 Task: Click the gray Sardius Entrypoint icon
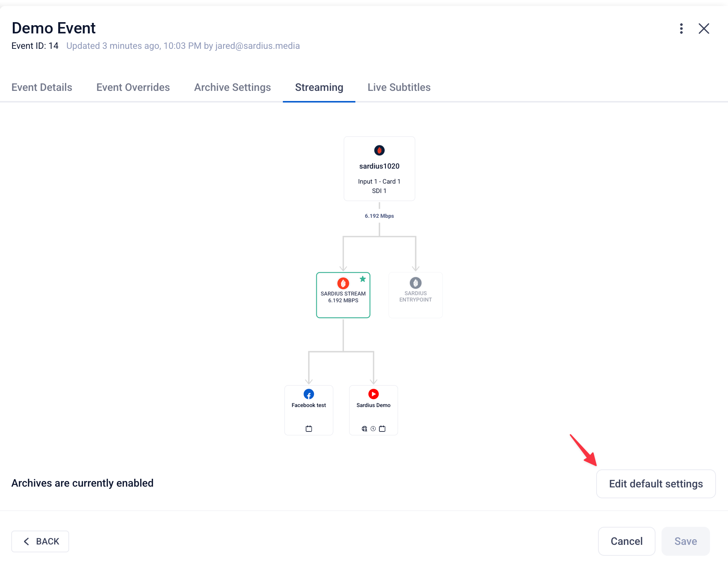coord(415,283)
